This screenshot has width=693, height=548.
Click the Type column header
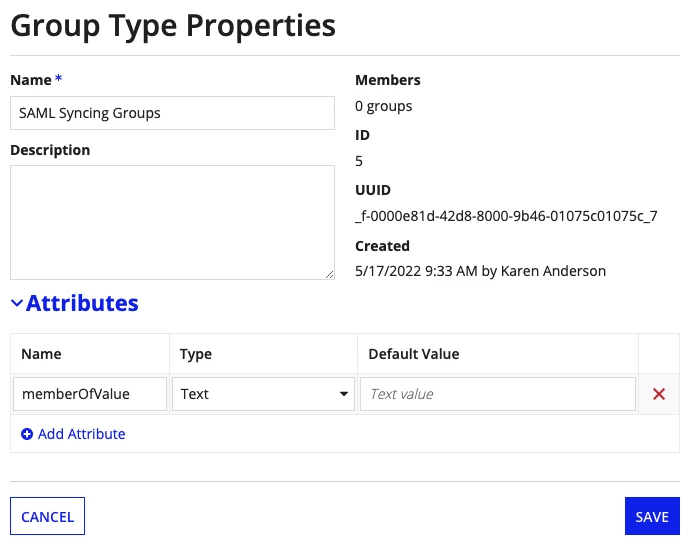196,354
